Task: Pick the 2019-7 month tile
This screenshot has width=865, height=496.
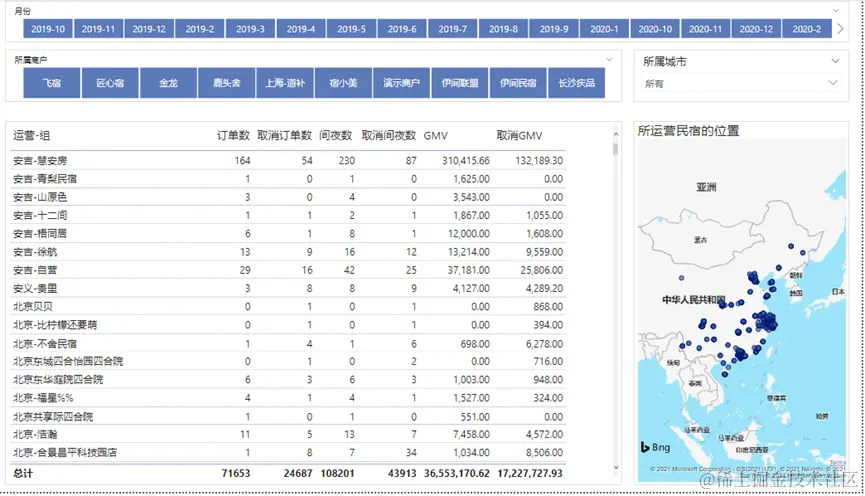Action: click(453, 29)
